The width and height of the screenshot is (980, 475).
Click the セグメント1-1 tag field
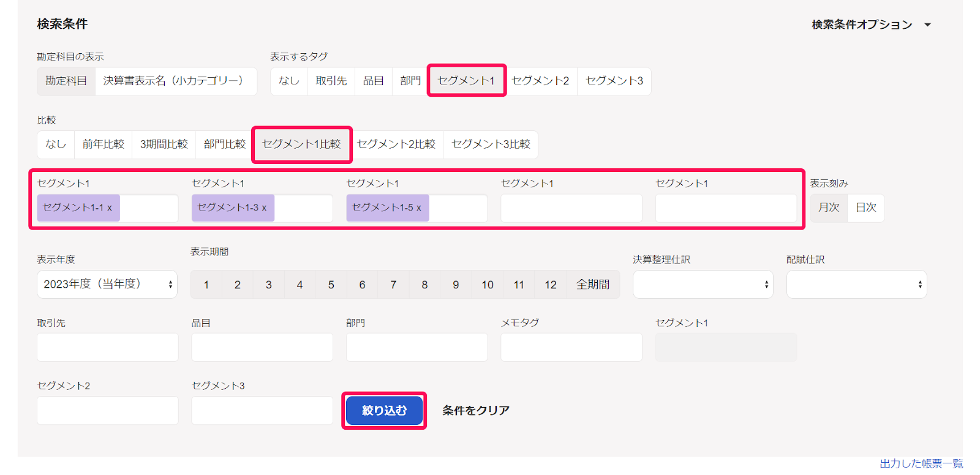(108, 208)
